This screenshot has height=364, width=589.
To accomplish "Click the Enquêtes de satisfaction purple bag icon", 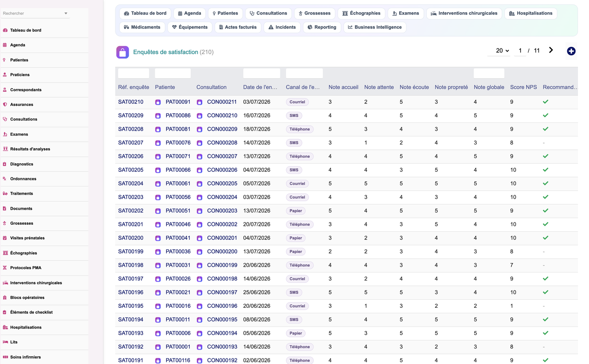I will 123,52.
